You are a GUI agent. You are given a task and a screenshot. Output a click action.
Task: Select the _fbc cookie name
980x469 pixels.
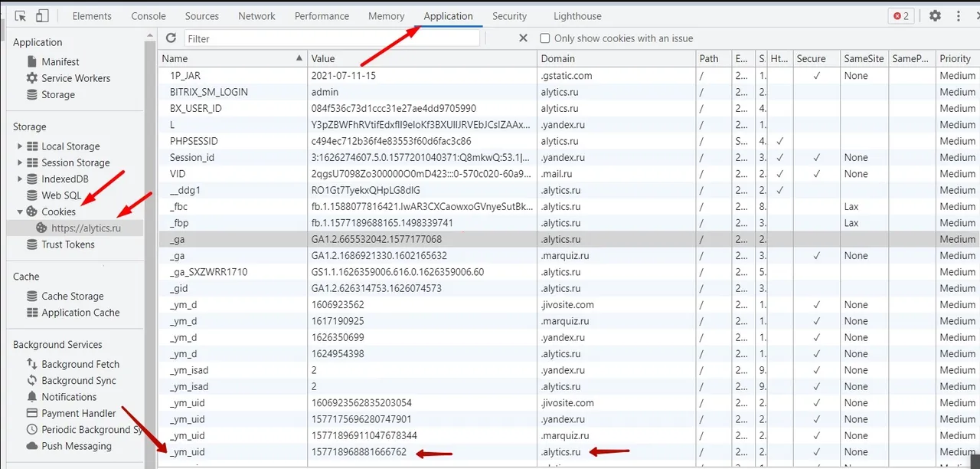(180, 207)
